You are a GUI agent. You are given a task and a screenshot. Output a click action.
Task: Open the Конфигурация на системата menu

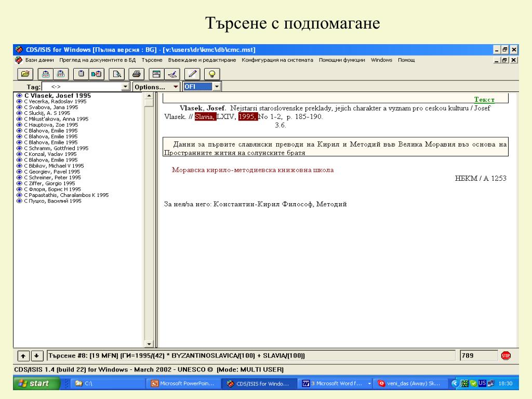click(x=277, y=60)
